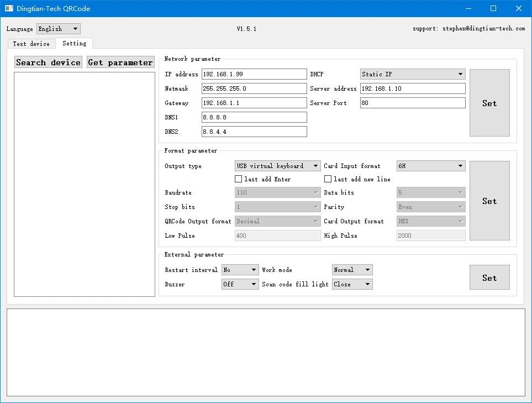Maximize the Dingtian-Tech QRCode window
The image size is (532, 403).
click(493, 8)
